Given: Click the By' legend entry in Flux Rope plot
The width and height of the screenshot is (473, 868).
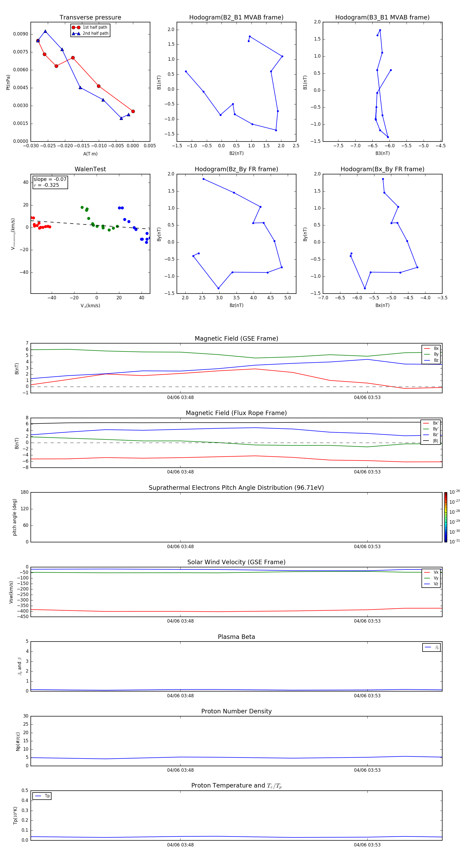Looking at the screenshot, I should pos(431,429).
